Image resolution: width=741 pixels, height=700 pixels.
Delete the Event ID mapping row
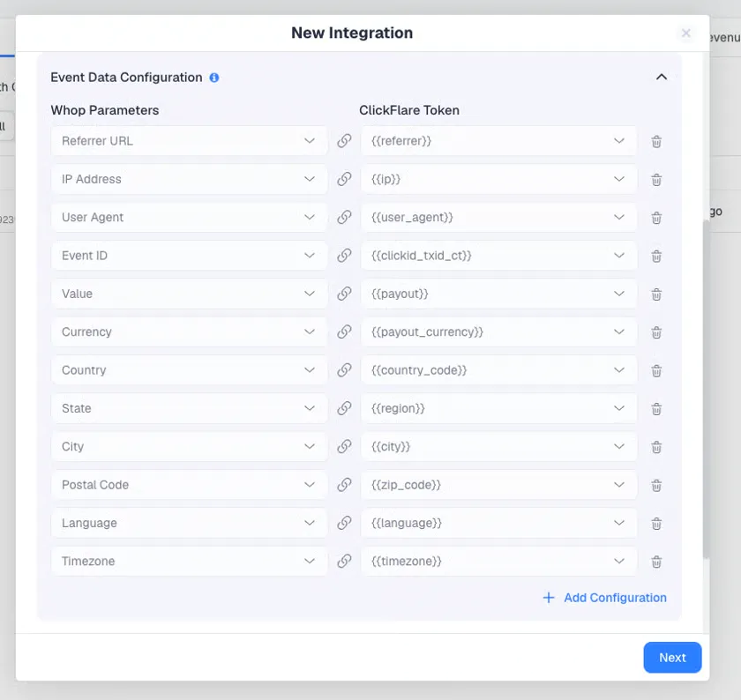point(656,256)
